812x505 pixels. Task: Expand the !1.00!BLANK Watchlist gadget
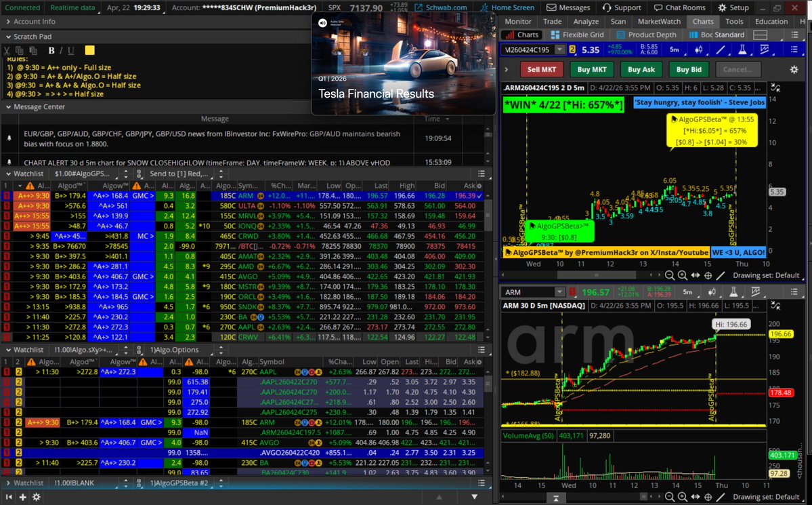click(x=8, y=483)
